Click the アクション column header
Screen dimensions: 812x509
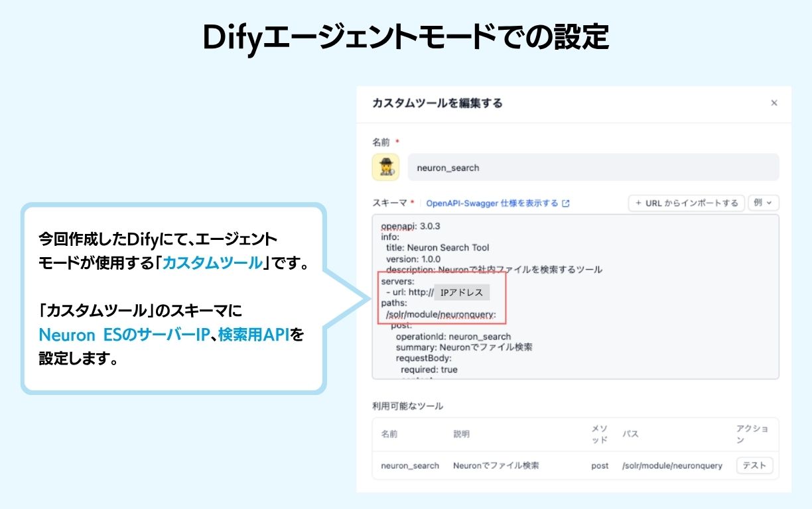[x=752, y=434]
